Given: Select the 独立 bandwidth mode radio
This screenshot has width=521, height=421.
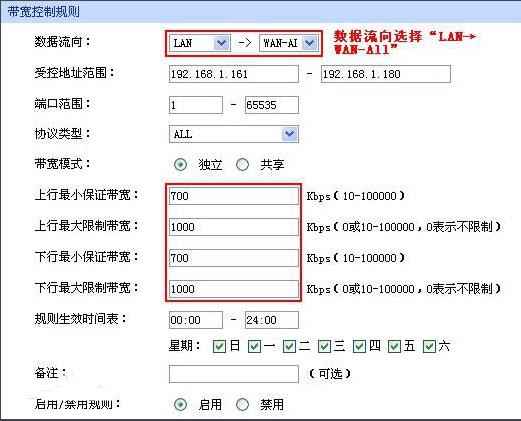Looking at the screenshot, I should tap(181, 165).
